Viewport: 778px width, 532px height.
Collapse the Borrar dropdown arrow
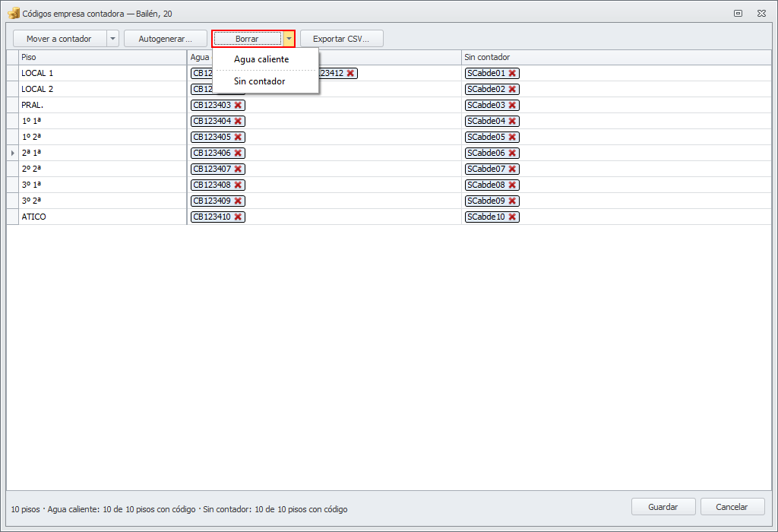coord(289,39)
